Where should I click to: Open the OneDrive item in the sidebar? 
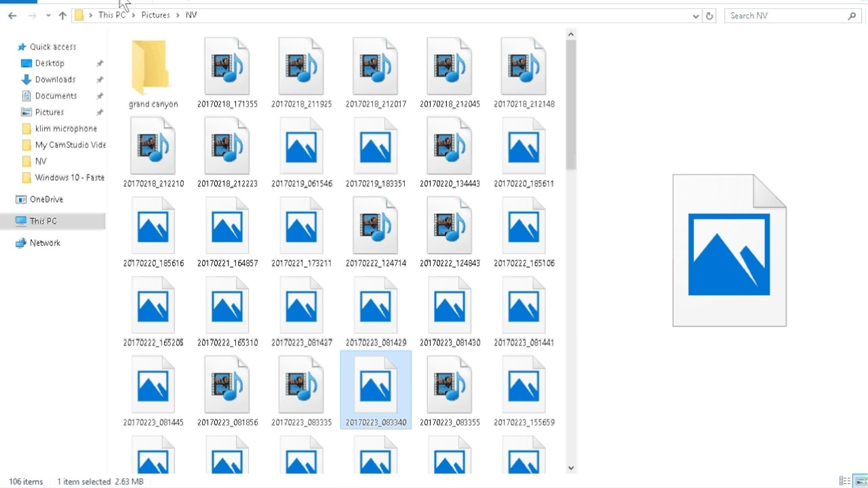tap(47, 199)
